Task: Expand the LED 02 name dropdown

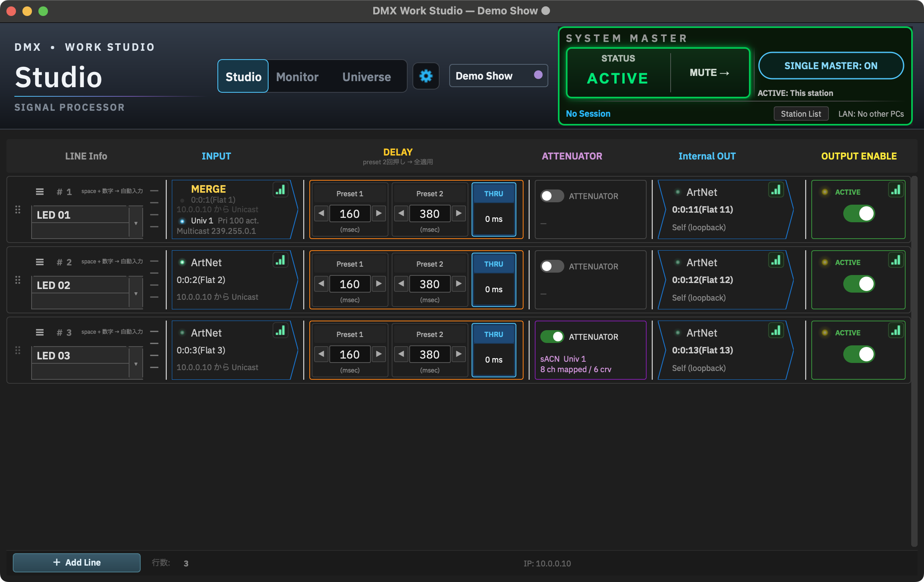Action: pyautogui.click(x=136, y=293)
